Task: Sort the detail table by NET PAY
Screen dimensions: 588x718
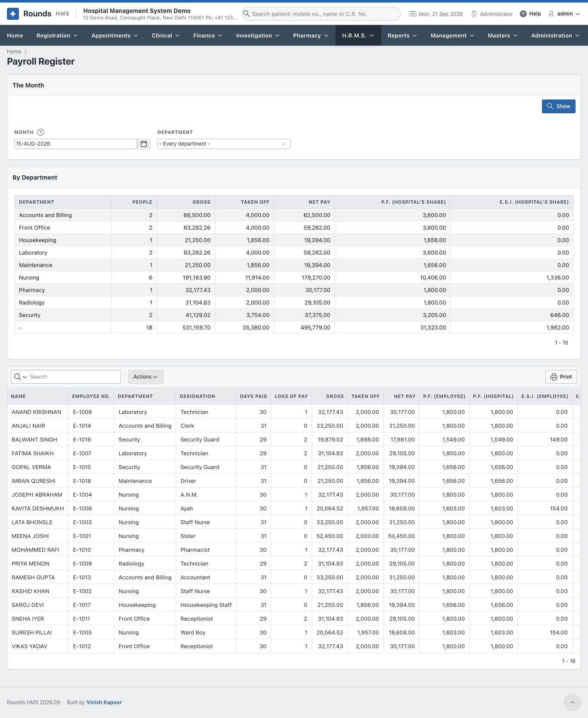Action: (x=405, y=396)
